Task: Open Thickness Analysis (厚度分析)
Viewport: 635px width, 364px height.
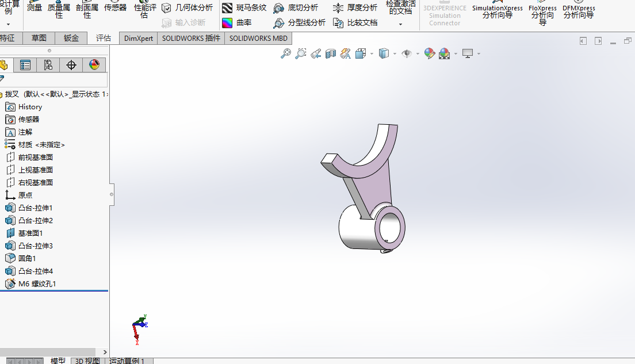Action: (x=355, y=7)
